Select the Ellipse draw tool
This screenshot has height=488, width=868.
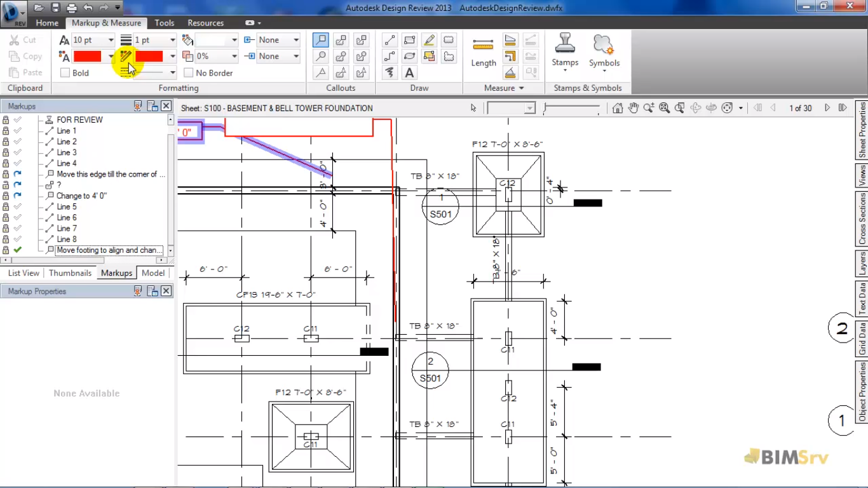pos(409,57)
